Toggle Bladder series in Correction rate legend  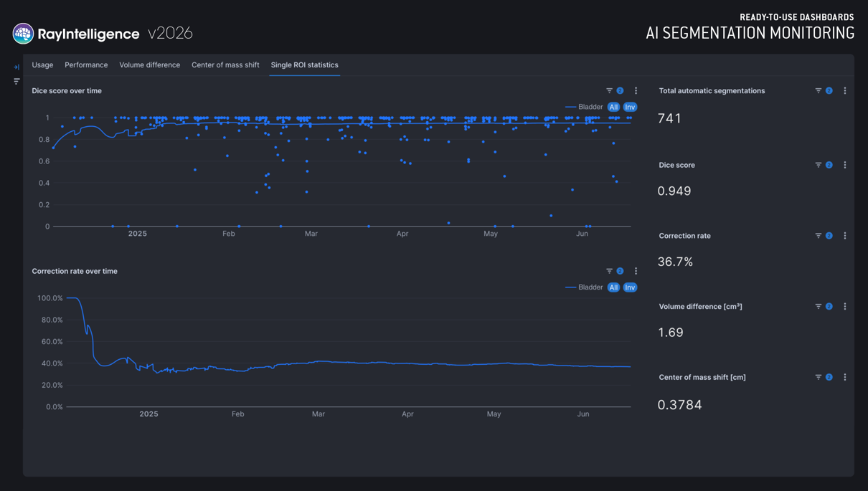point(584,287)
